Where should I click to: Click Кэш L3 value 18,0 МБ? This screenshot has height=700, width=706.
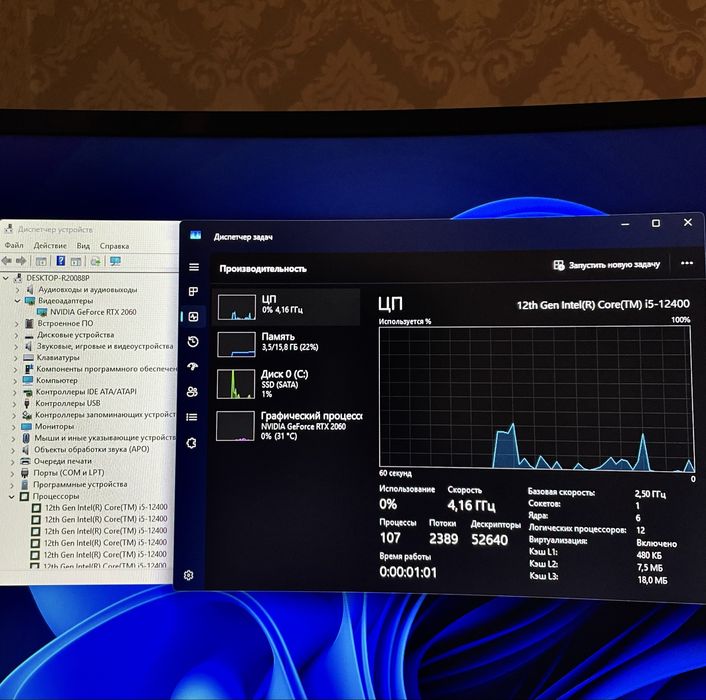point(652,580)
